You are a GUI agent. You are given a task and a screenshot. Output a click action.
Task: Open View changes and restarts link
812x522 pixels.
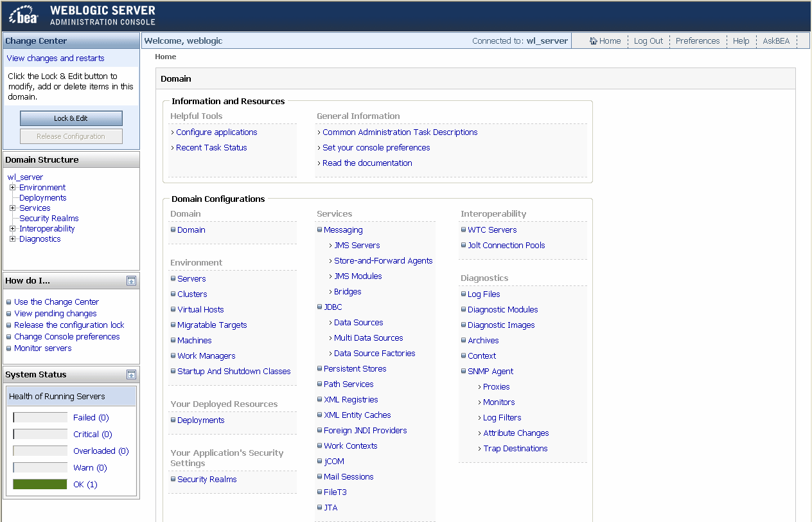point(55,58)
